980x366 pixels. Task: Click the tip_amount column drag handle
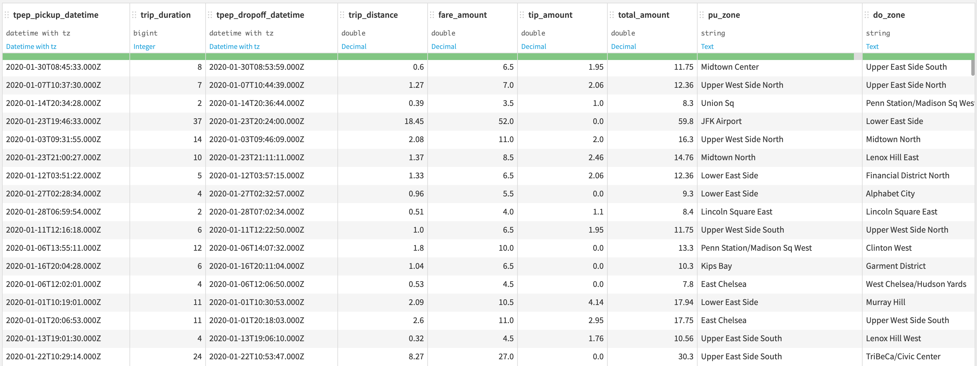click(x=522, y=15)
